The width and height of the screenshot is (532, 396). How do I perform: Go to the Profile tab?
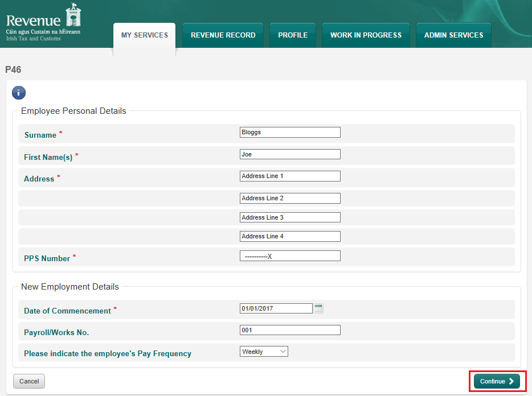[x=293, y=35]
